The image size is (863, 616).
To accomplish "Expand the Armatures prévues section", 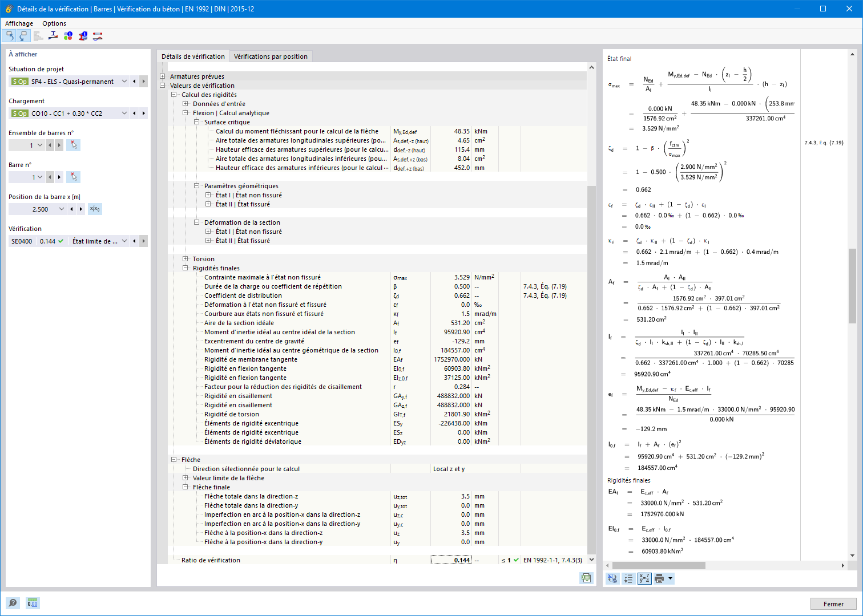I will [163, 76].
